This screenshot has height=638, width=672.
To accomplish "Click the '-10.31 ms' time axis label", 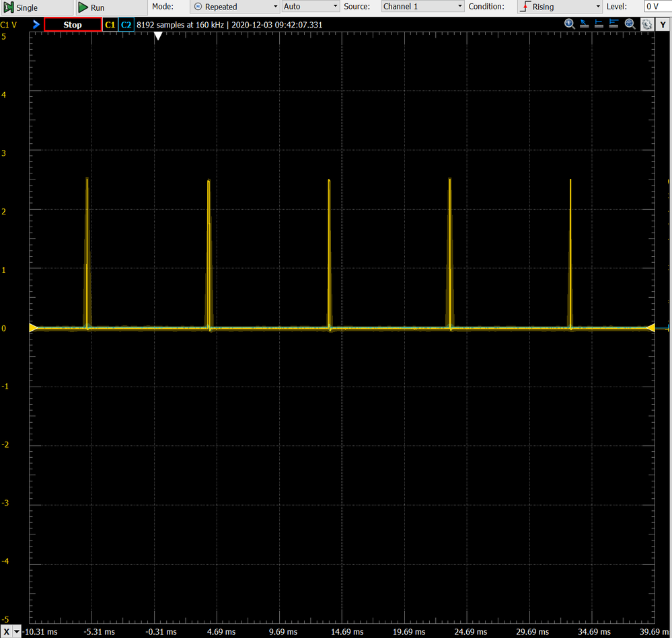I will [40, 632].
